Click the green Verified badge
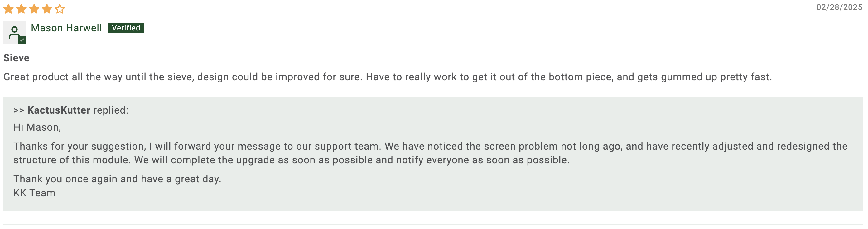The image size is (868, 229). click(126, 28)
